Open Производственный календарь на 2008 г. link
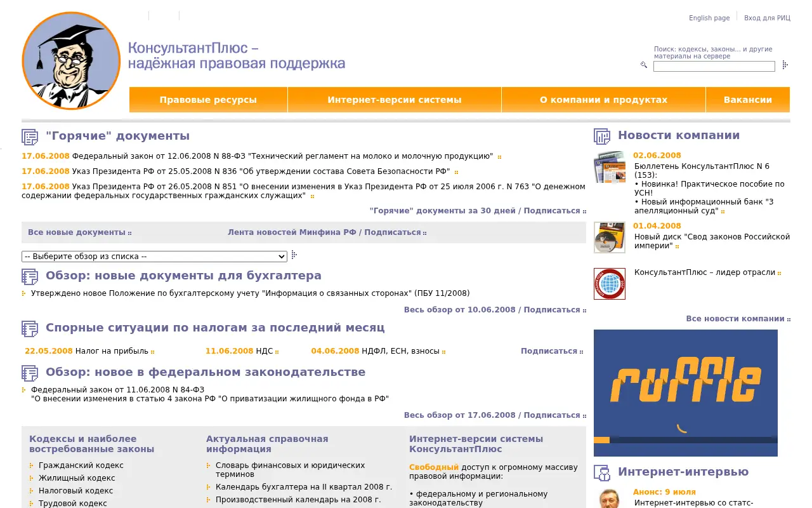 coord(298,500)
